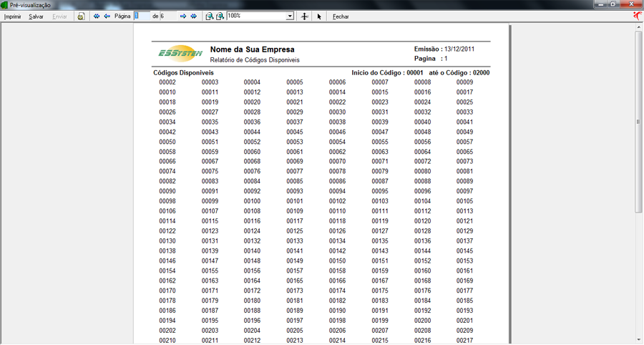Viewport: 644px width, 345px height.
Task: Click the Fechar button
Action: [341, 16]
